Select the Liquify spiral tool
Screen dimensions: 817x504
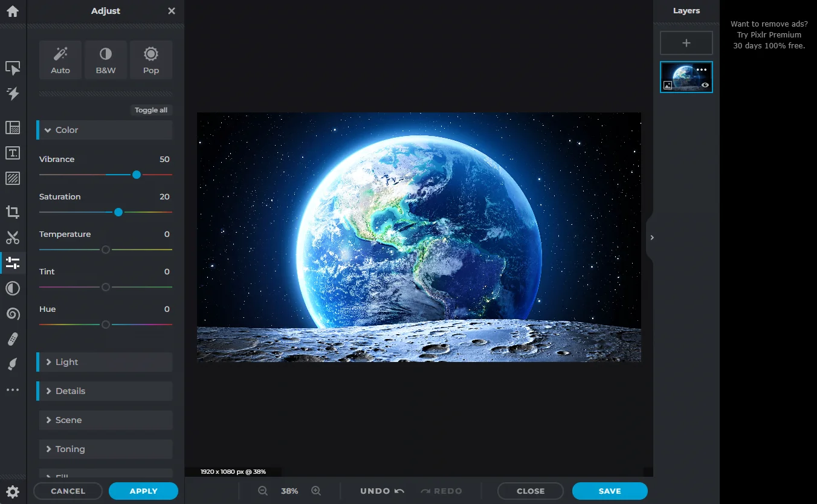[x=13, y=314]
